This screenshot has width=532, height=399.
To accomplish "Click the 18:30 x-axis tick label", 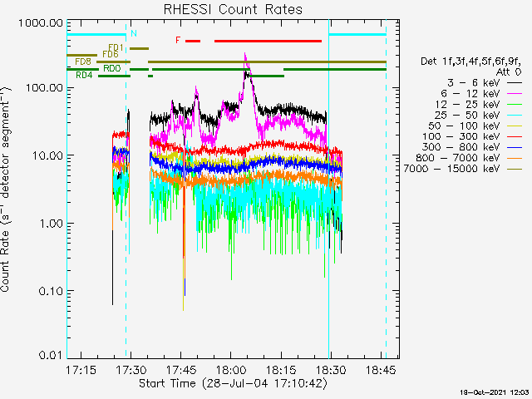I will pyautogui.click(x=331, y=370).
